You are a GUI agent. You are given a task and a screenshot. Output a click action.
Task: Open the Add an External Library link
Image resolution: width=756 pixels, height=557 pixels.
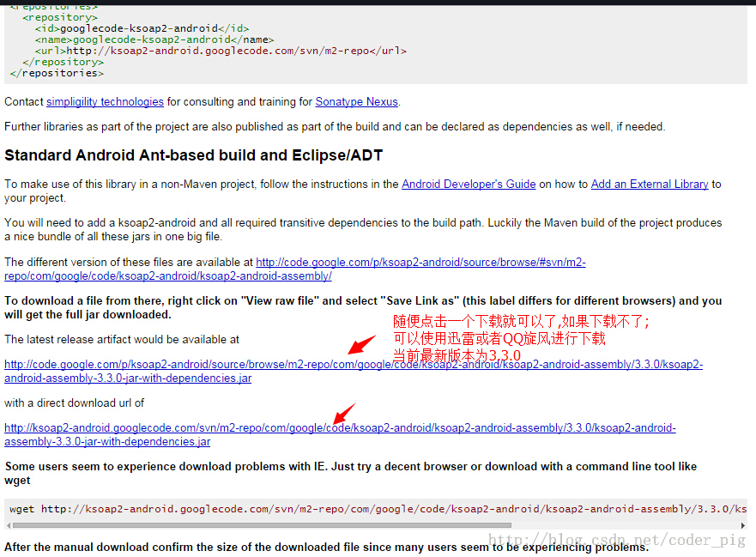coord(649,184)
